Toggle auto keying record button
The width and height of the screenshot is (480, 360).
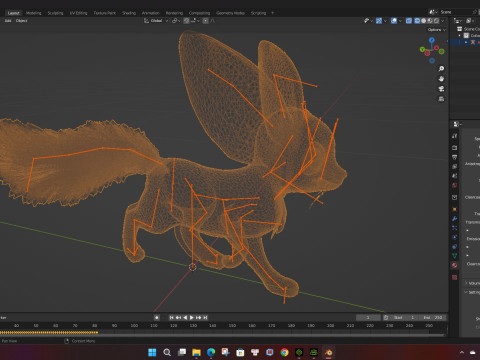click(157, 318)
